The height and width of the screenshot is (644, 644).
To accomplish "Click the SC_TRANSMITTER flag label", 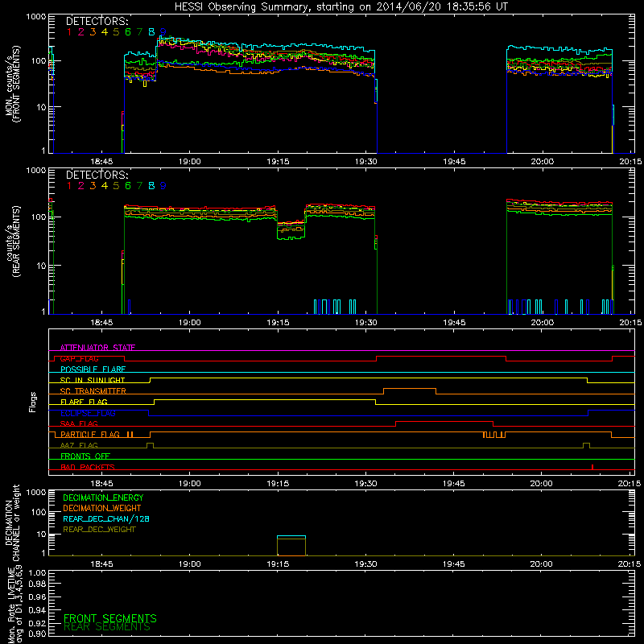I will [93, 391].
